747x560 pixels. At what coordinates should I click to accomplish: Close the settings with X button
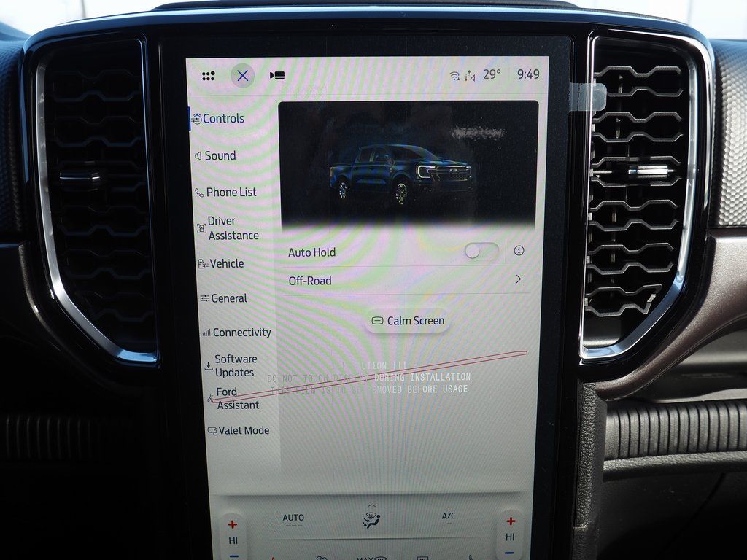243,76
